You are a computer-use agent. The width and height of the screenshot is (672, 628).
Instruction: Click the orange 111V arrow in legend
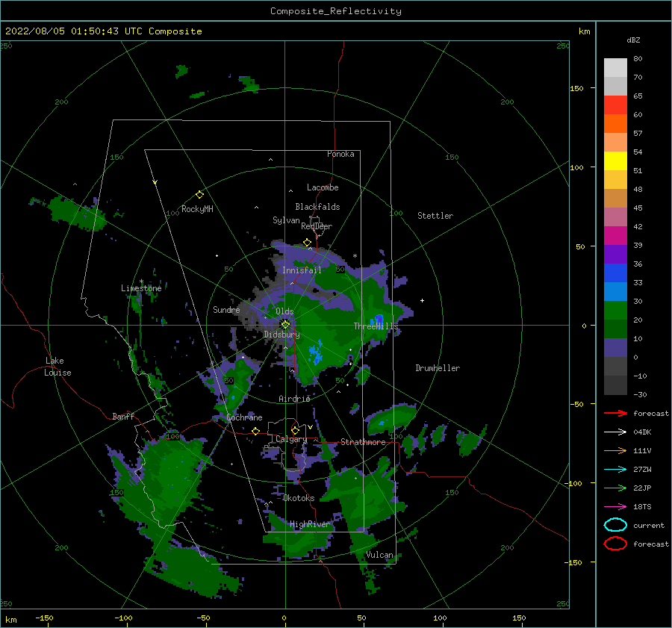[x=615, y=450]
